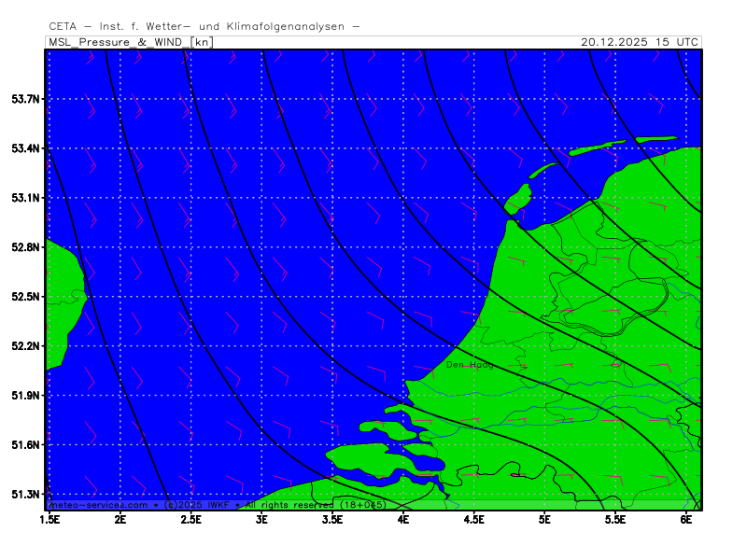This screenshot has width=747, height=560.
Task: Click the 6E longitude label
Action: point(686,518)
